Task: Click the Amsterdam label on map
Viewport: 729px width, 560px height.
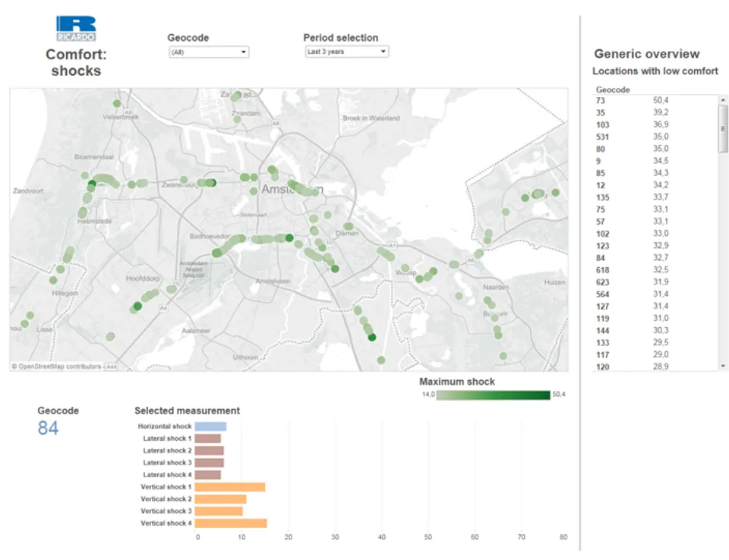Action: tap(292, 189)
